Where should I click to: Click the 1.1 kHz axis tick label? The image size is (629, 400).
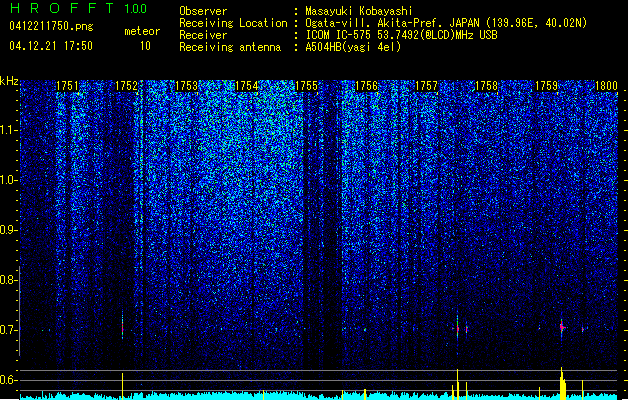[x=7, y=130]
